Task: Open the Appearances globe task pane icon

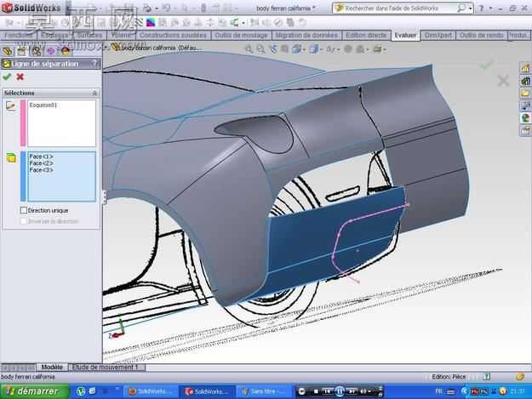Action: tap(525, 117)
